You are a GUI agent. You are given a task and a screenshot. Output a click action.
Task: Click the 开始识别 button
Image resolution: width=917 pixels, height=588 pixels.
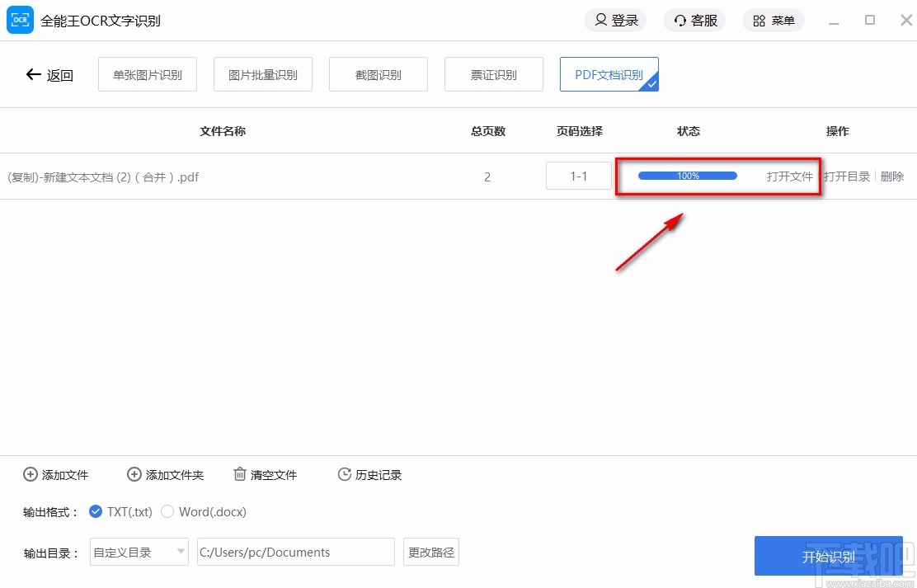[x=828, y=555]
